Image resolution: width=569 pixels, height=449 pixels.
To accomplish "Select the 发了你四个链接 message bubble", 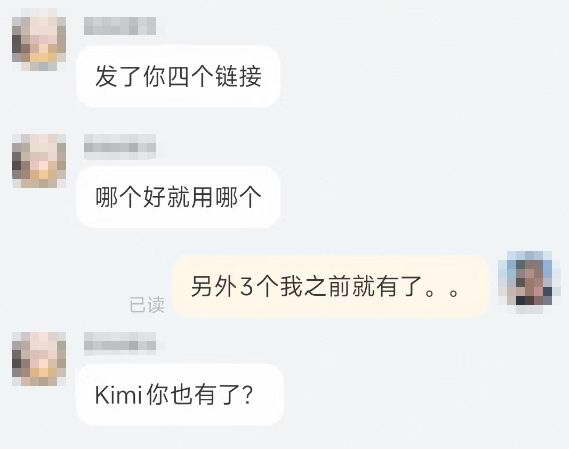I will (178, 76).
